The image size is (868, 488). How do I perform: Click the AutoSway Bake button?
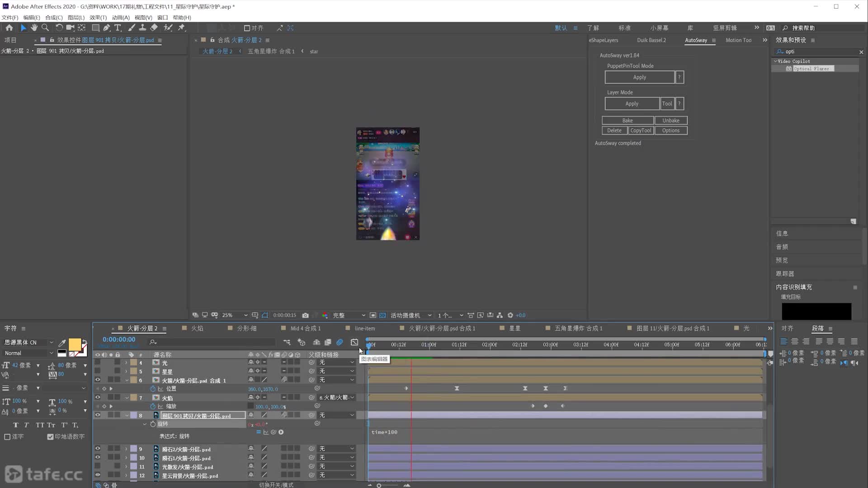(x=627, y=121)
